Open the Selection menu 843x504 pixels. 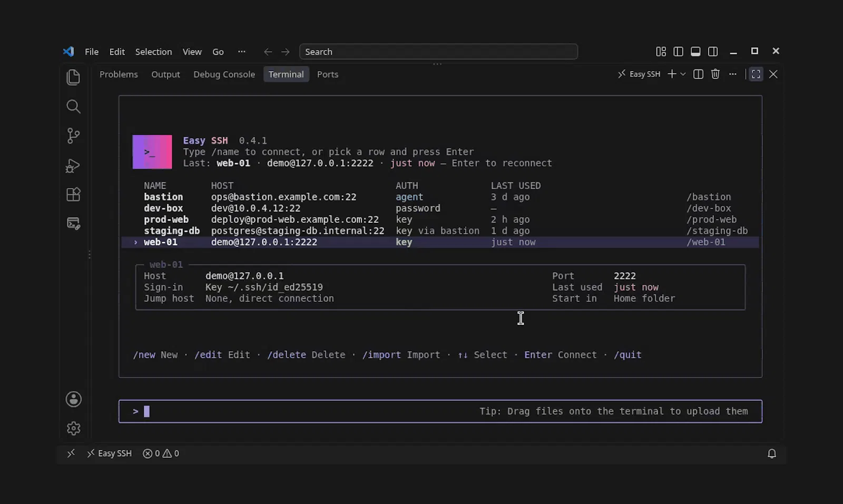(153, 52)
